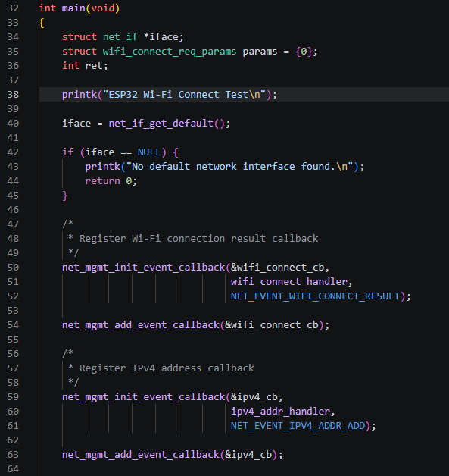Click 'printk' call on line 43

(102, 167)
